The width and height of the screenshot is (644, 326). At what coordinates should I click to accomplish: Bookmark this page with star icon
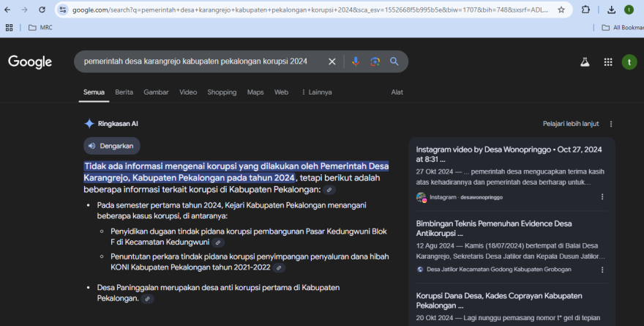pyautogui.click(x=561, y=10)
